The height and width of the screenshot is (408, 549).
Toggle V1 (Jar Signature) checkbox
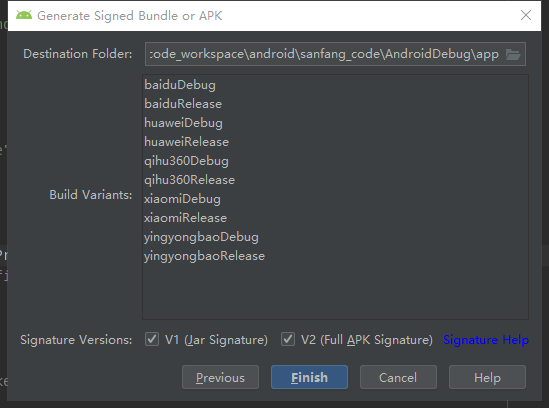[x=152, y=339]
